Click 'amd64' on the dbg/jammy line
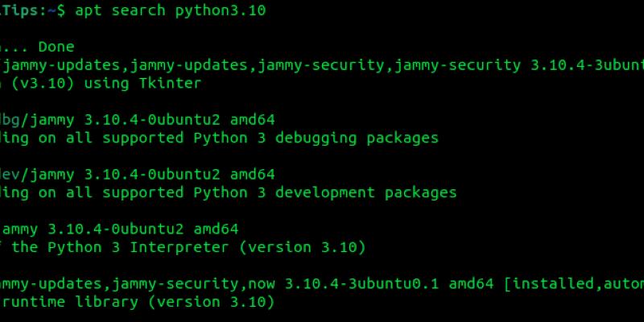 click(x=253, y=120)
